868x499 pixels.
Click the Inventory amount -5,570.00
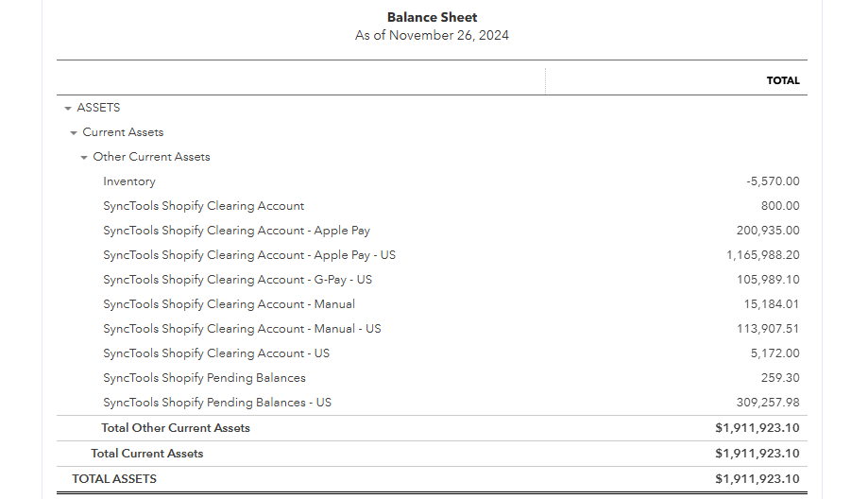click(773, 181)
